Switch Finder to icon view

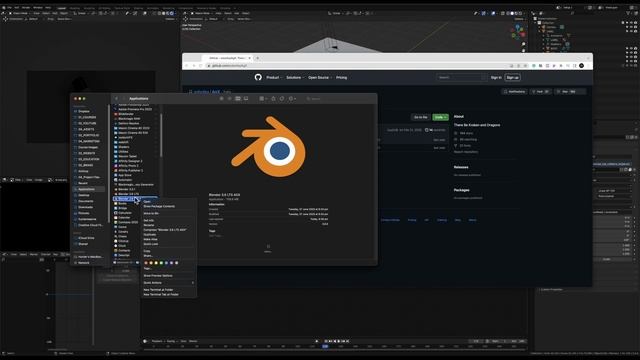coord(222,98)
